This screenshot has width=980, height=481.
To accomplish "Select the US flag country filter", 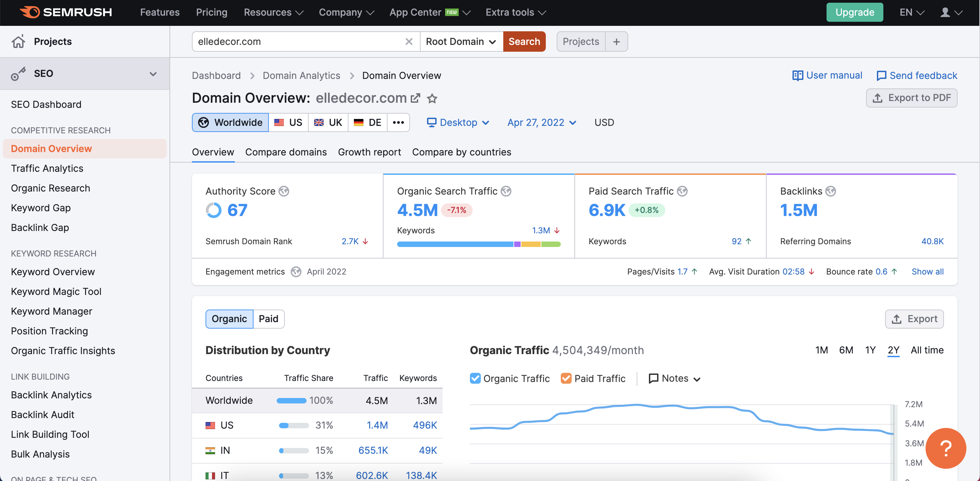I will tap(288, 122).
